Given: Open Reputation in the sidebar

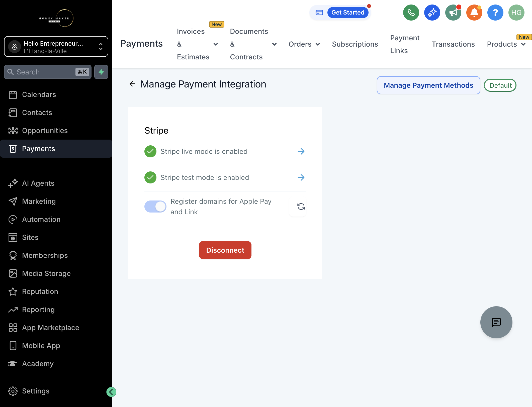Looking at the screenshot, I should [56, 291].
